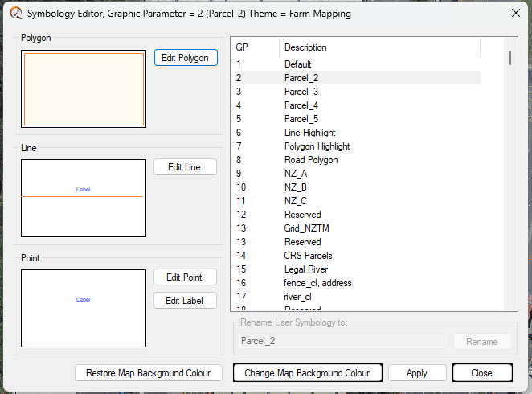Click the point preview thumbnail
Viewport: 532px width, 394px height.
(84, 308)
